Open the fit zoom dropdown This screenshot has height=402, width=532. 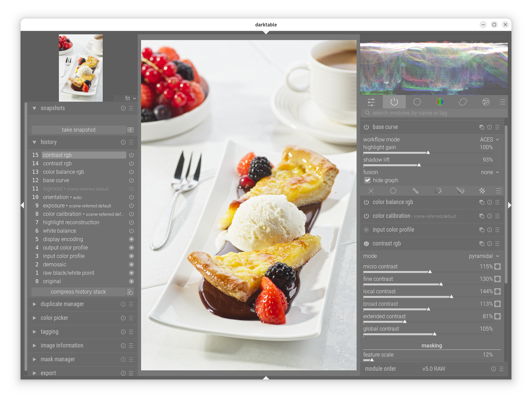click(130, 98)
